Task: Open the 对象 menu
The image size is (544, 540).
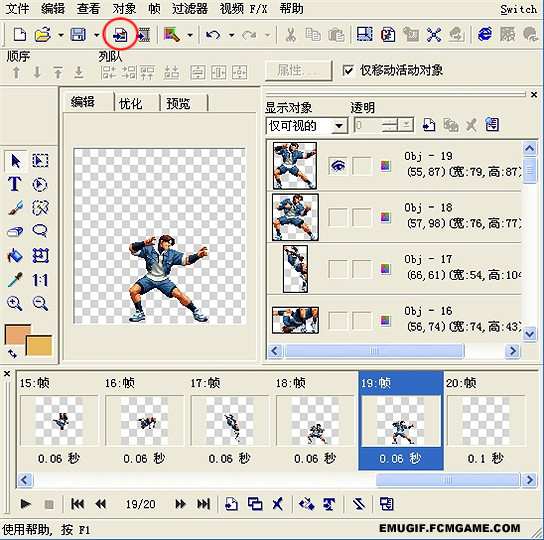Action: 124,9
